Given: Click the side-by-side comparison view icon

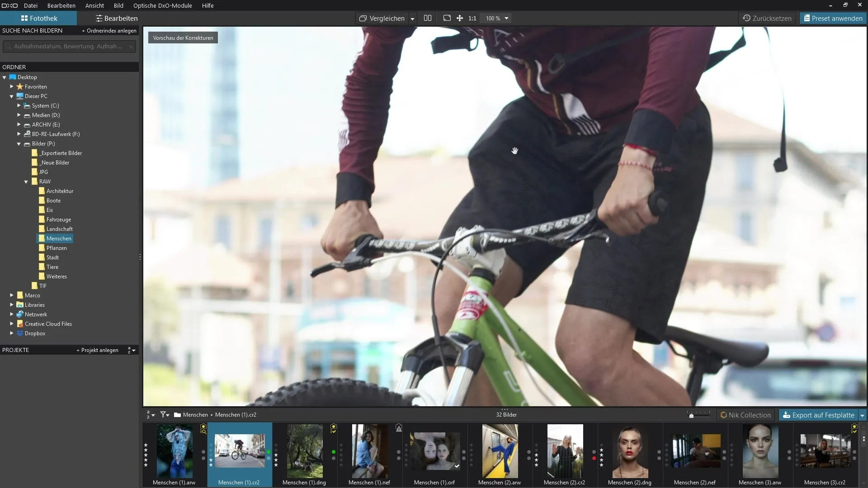Looking at the screenshot, I should (428, 18).
